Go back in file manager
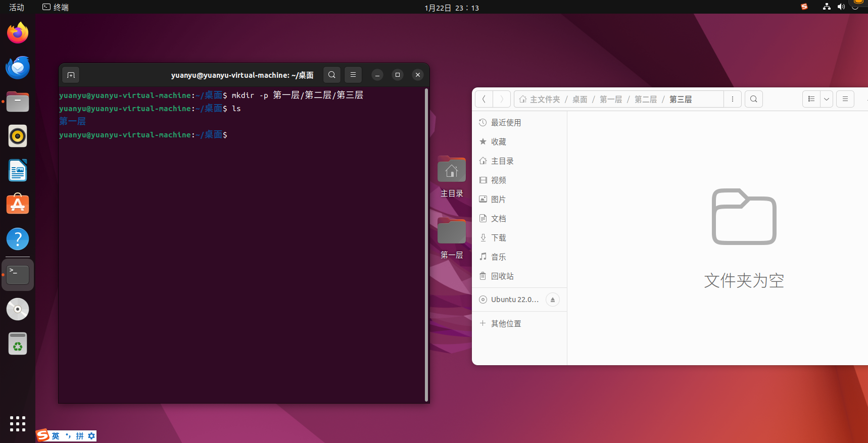This screenshot has height=443, width=868. pos(484,99)
